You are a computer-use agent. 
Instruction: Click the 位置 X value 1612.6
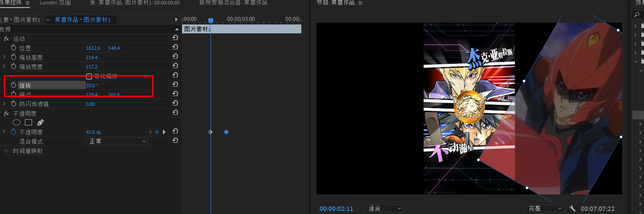(x=93, y=48)
